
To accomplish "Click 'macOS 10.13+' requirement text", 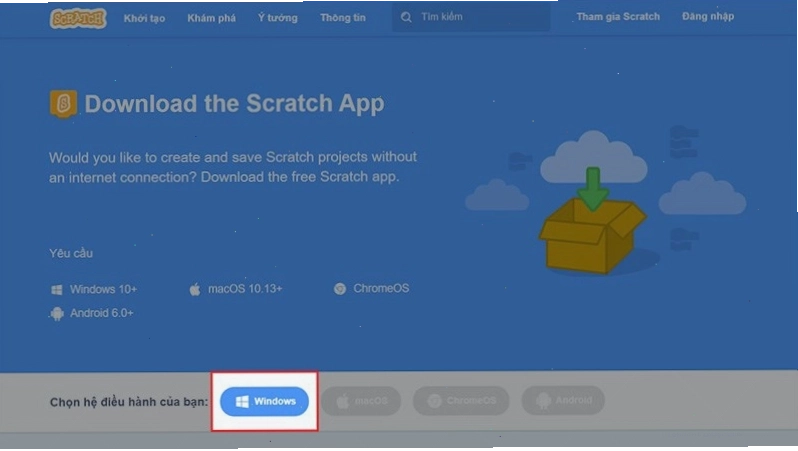I will click(245, 289).
